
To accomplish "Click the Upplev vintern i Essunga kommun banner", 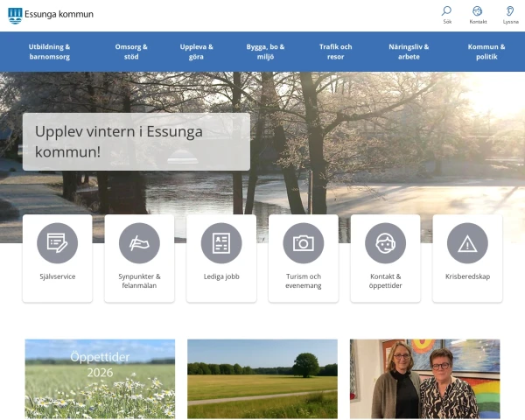I will 136,141.
